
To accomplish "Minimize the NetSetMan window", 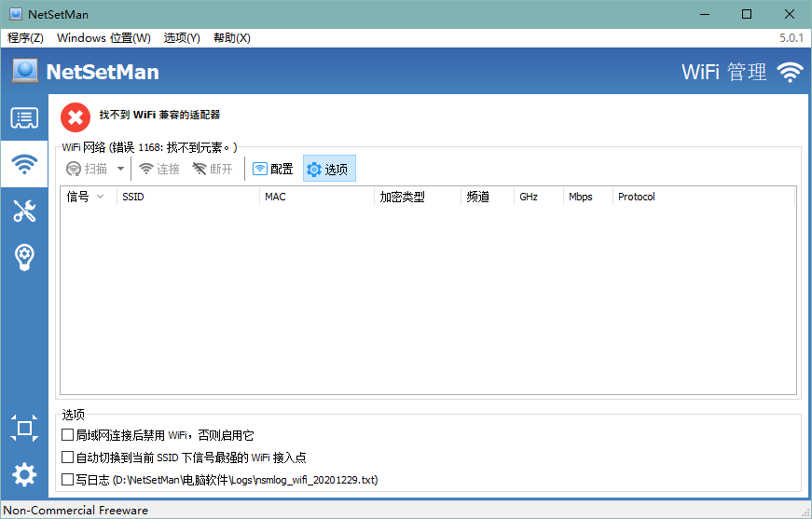I will (704, 14).
